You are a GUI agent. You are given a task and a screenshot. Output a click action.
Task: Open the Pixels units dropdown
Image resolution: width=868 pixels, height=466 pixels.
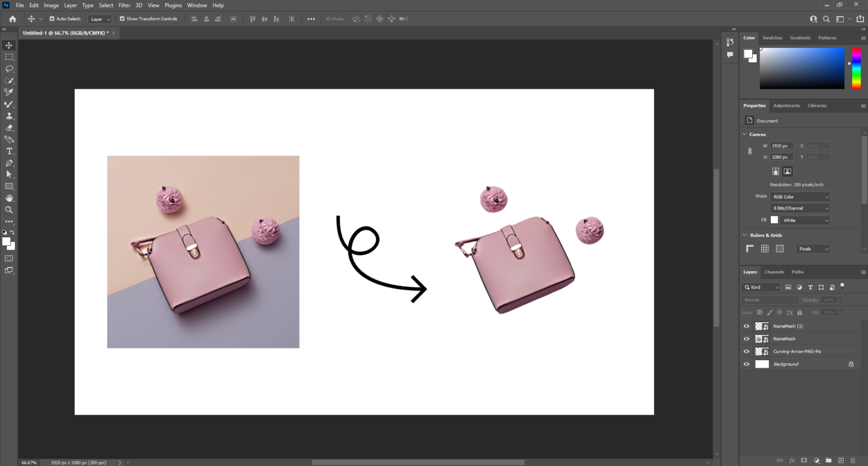pyautogui.click(x=813, y=249)
